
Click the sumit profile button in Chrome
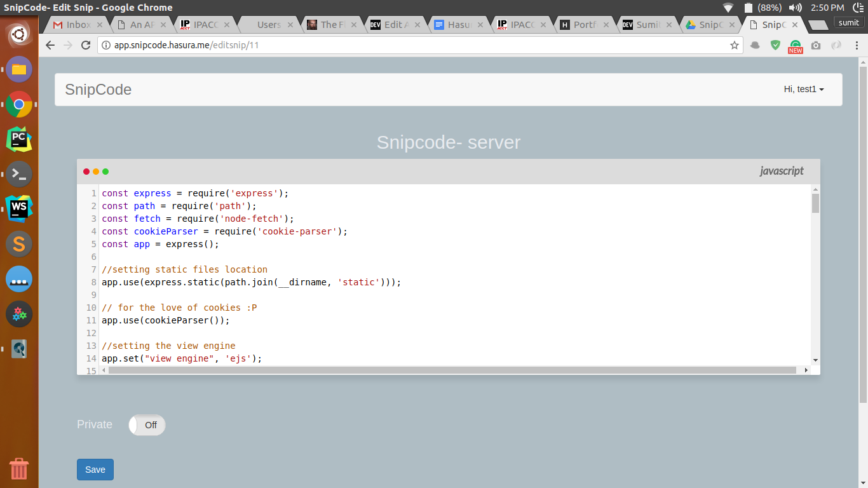pyautogui.click(x=849, y=22)
